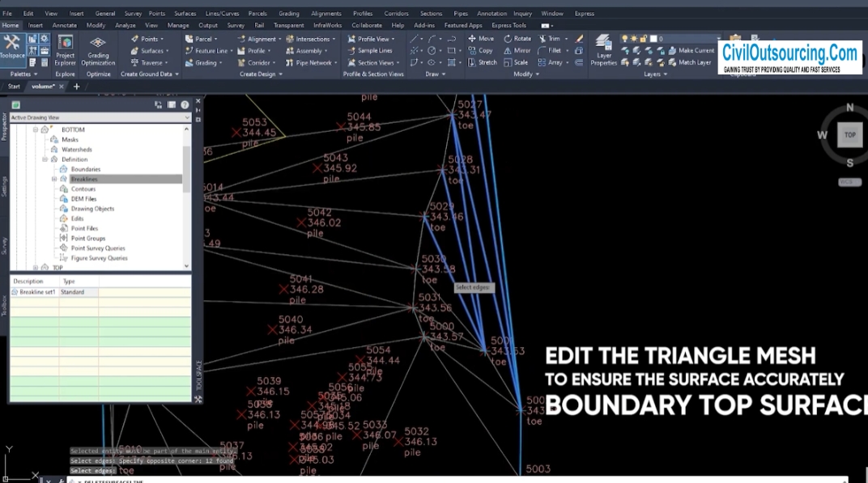This screenshot has height=483, width=868.
Task: Click Make Current layer button
Action: pyautogui.click(x=691, y=50)
